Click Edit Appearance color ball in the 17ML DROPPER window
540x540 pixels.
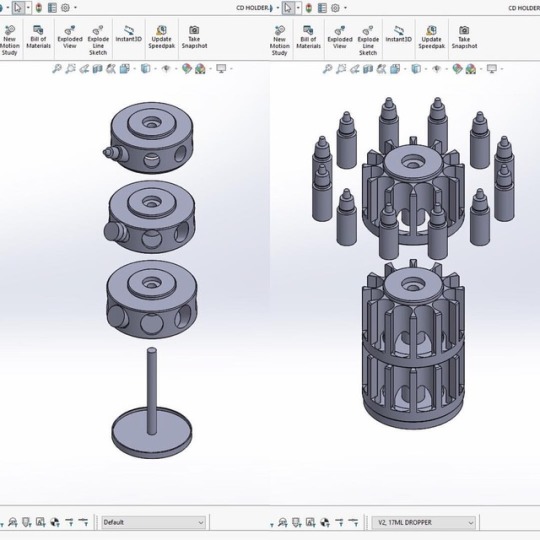coord(457,69)
